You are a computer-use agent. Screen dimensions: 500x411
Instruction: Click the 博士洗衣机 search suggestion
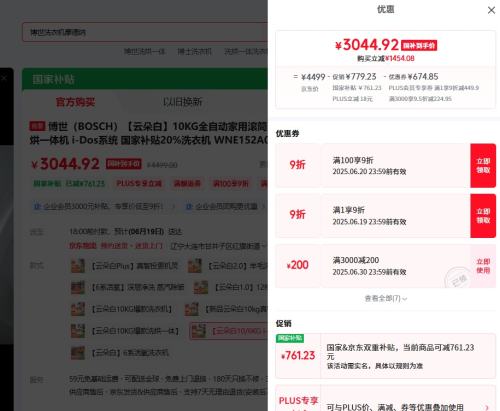click(x=194, y=51)
